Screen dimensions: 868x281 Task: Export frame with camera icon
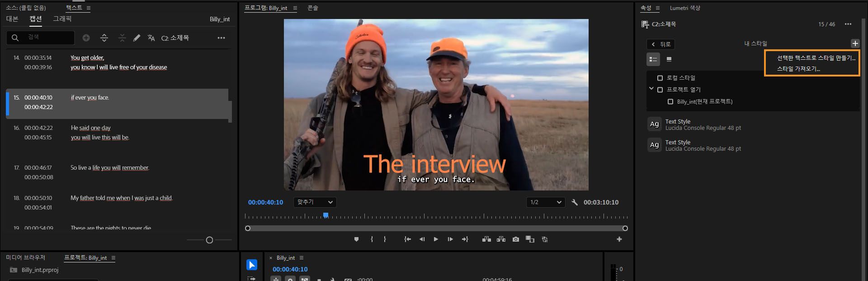click(516, 239)
